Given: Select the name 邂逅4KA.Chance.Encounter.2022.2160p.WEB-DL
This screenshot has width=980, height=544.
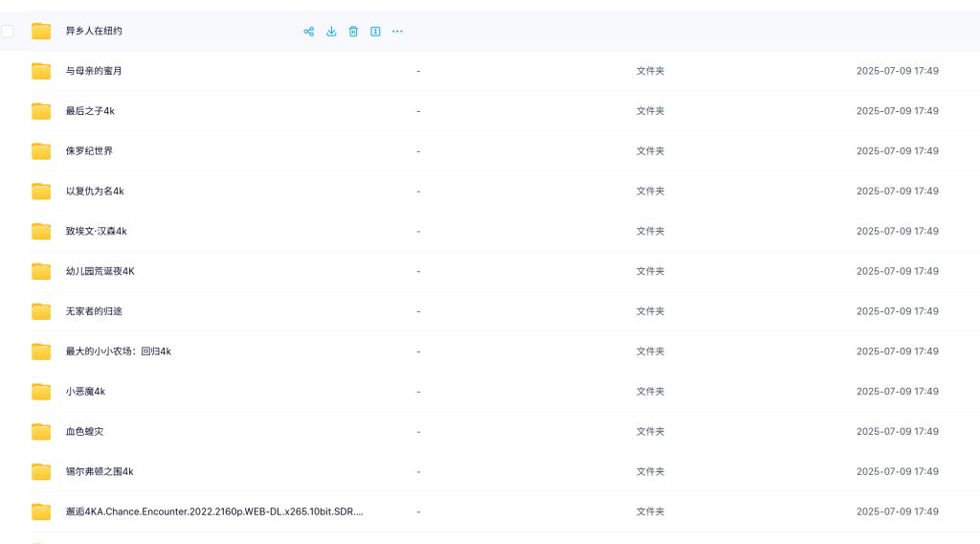Looking at the screenshot, I should click(x=214, y=510).
